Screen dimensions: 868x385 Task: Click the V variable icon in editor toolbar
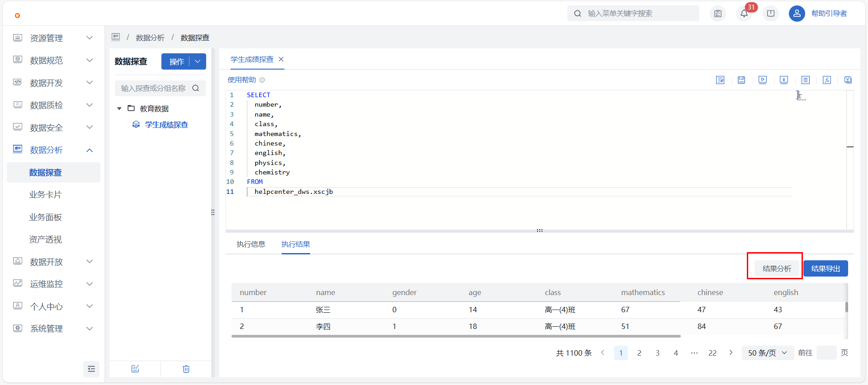[848, 80]
